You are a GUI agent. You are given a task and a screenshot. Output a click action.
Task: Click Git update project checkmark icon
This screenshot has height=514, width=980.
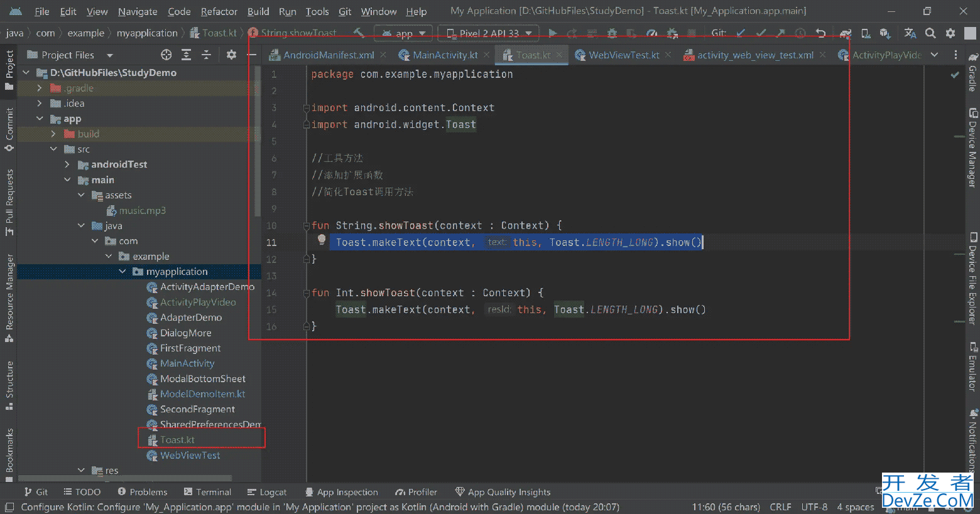click(741, 33)
